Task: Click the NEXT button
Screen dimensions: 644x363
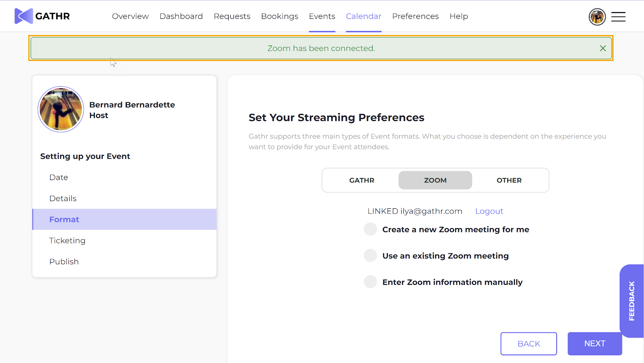Action: (x=595, y=344)
